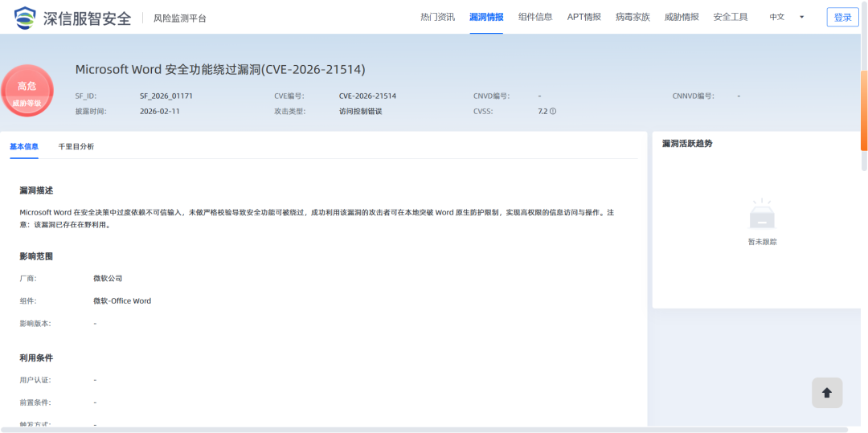Click the 影响版本 label
The image size is (868, 433).
[35, 323]
